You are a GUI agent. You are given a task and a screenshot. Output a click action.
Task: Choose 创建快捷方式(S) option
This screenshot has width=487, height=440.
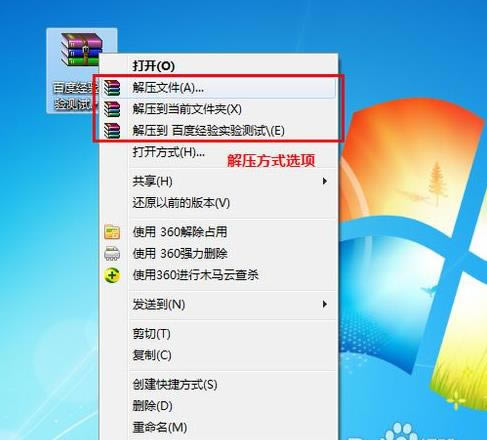pos(218,385)
